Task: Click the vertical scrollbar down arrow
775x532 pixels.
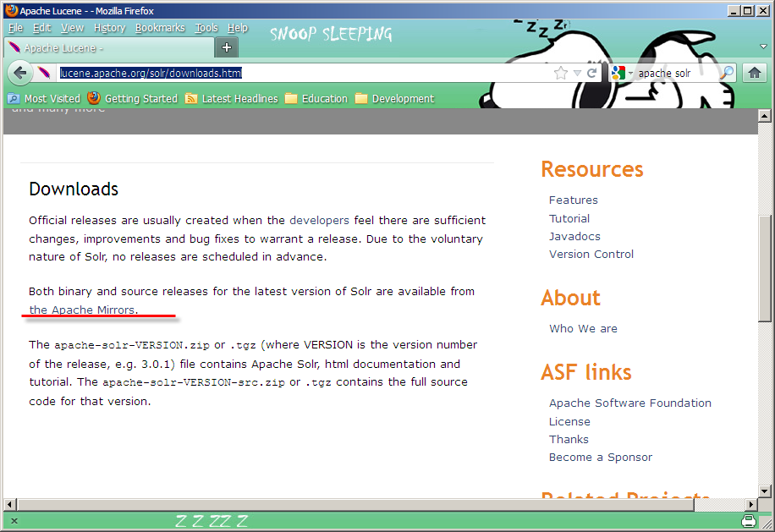Action: point(765,490)
